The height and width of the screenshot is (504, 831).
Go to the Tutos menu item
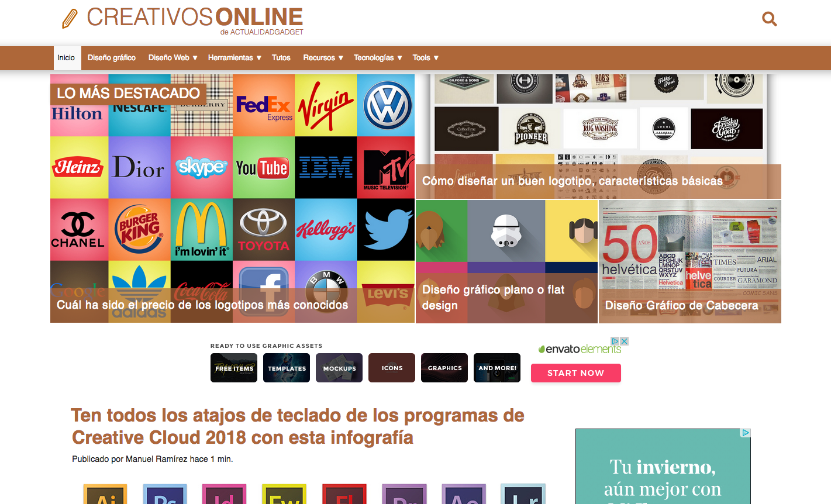281,58
